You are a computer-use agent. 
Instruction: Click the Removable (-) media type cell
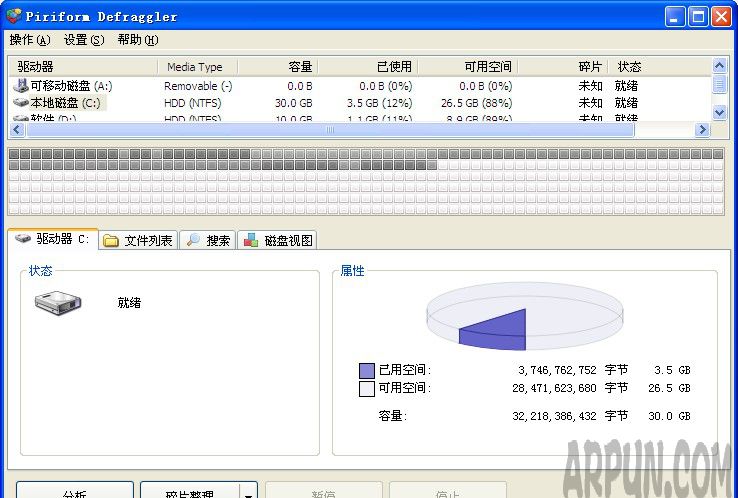coord(198,86)
